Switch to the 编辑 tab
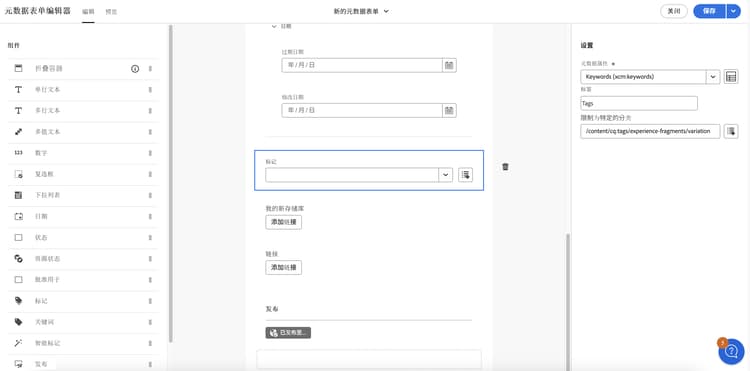The width and height of the screenshot is (750, 371). click(x=88, y=11)
